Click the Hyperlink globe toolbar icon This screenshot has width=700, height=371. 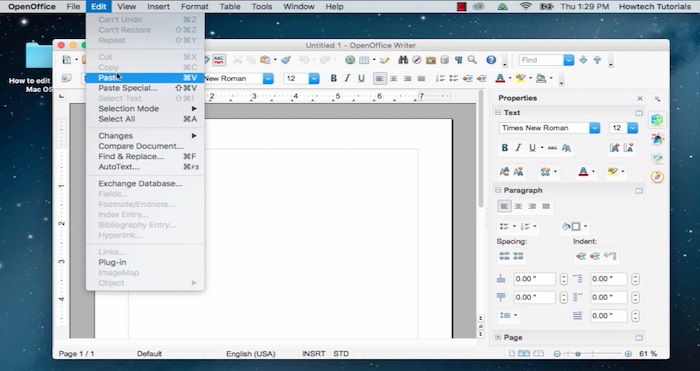(x=350, y=60)
